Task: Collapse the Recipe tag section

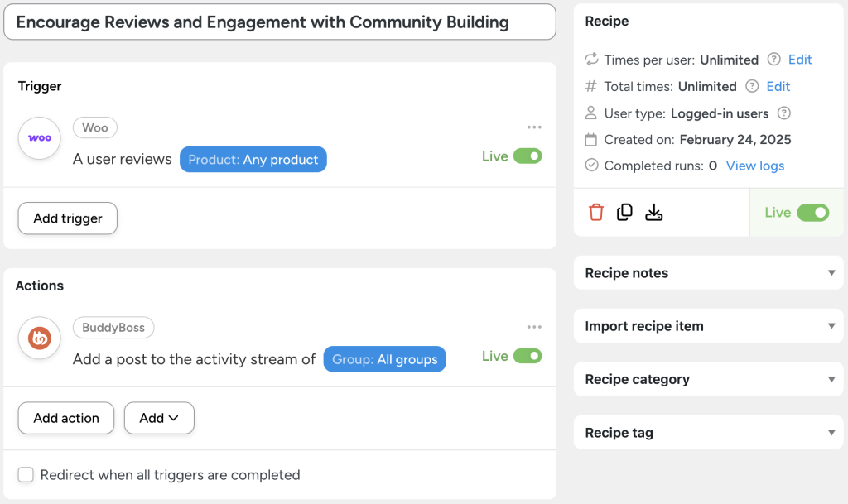Action: click(708, 432)
